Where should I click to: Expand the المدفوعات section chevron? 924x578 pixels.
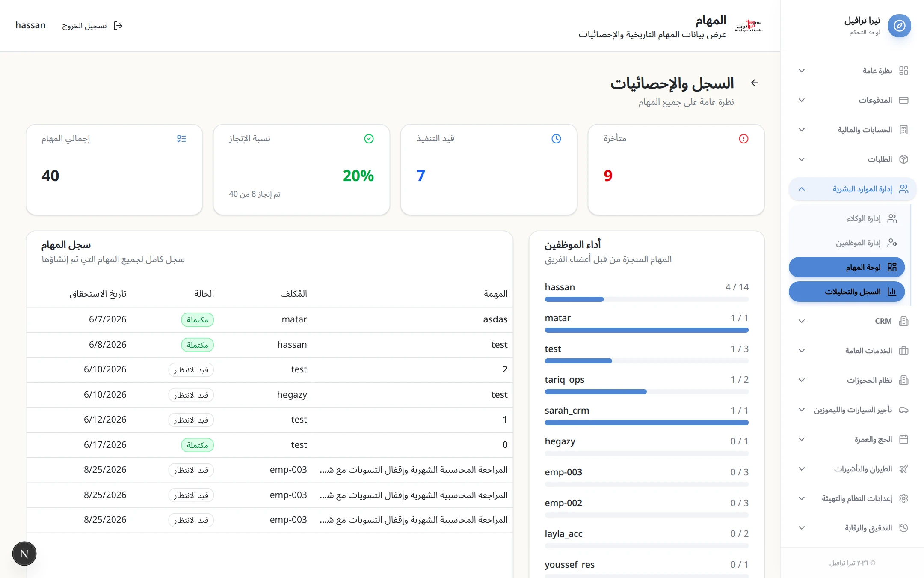pos(802,100)
